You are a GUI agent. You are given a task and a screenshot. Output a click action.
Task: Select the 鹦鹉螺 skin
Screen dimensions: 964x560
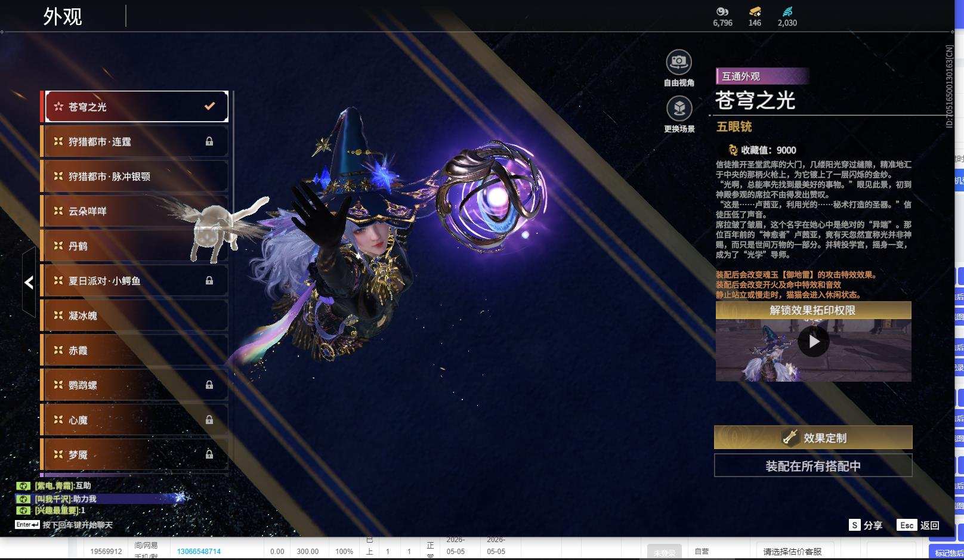click(x=135, y=385)
